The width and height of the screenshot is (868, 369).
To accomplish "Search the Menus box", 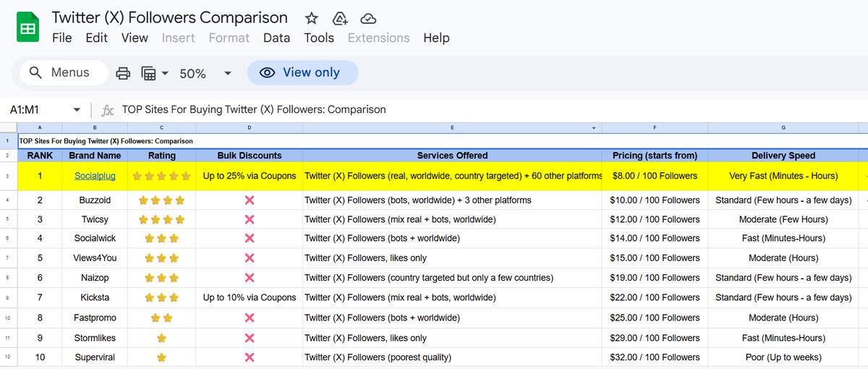I will pos(64,72).
